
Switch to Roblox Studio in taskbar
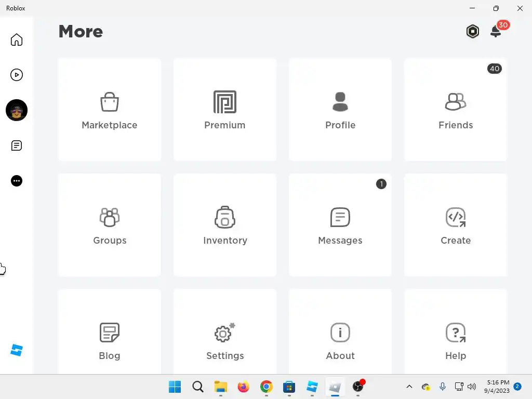pos(312,387)
